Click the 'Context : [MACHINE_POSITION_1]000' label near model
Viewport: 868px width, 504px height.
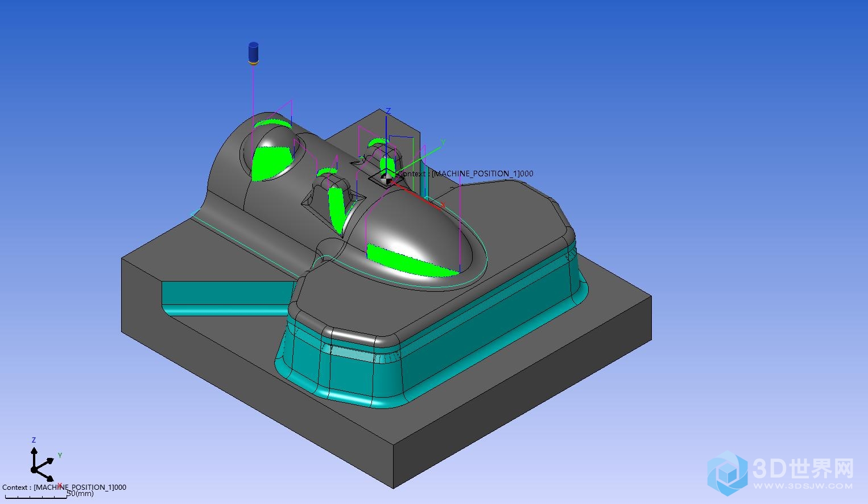pyautogui.click(x=466, y=173)
